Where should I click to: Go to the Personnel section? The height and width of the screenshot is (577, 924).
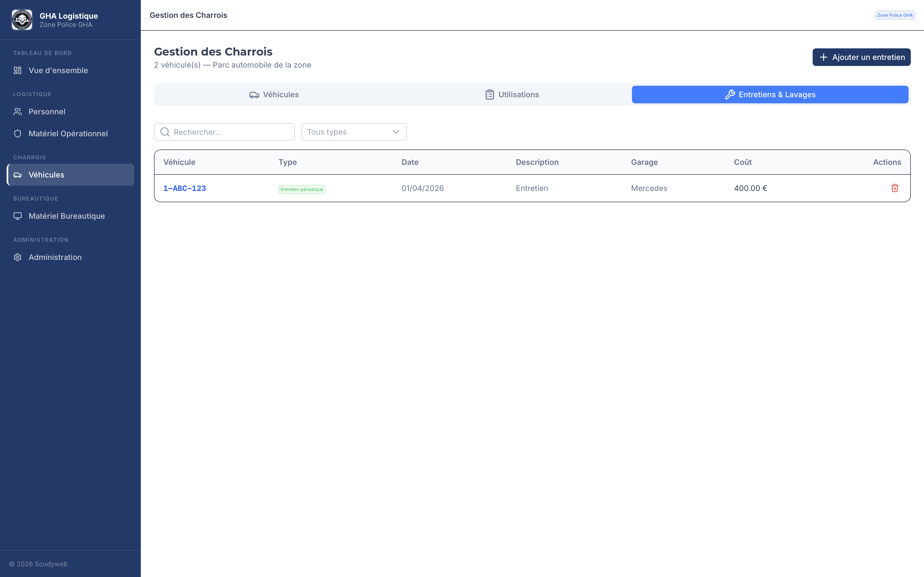coord(46,112)
